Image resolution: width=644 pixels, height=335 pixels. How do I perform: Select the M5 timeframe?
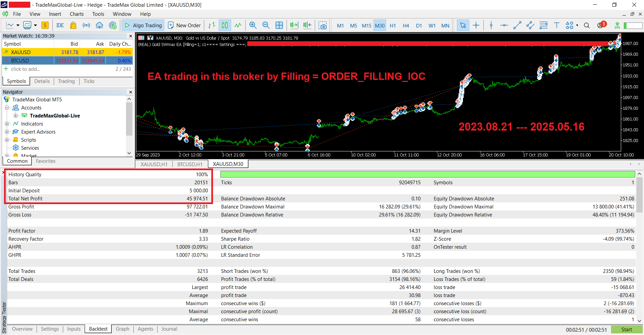tap(353, 26)
